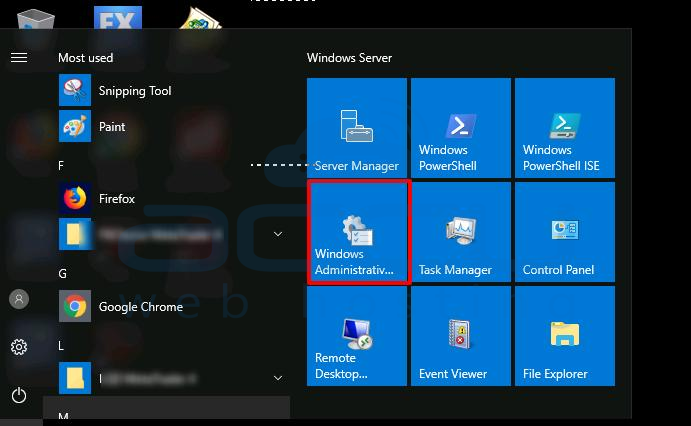Open the Control Panel tile

click(565, 232)
